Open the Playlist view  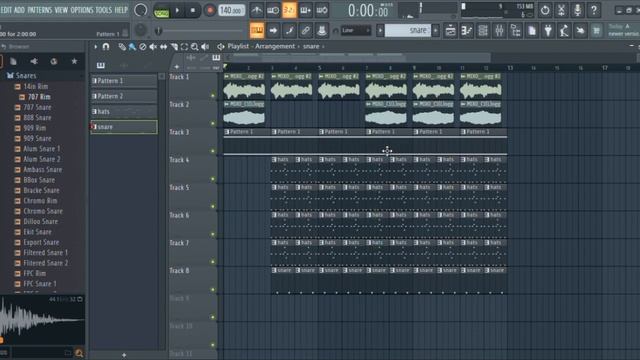[x=450, y=30]
